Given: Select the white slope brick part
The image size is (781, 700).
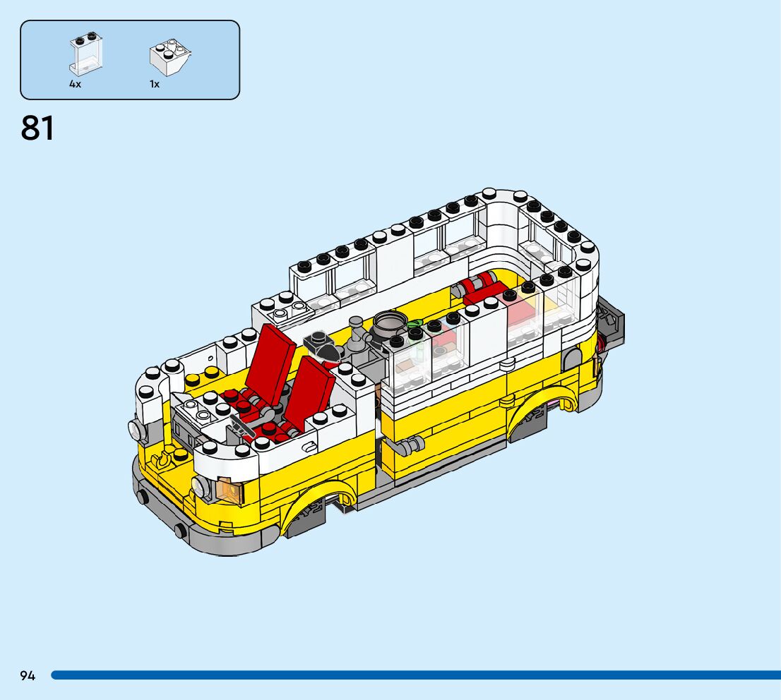Looking at the screenshot, I should pyautogui.click(x=169, y=58).
